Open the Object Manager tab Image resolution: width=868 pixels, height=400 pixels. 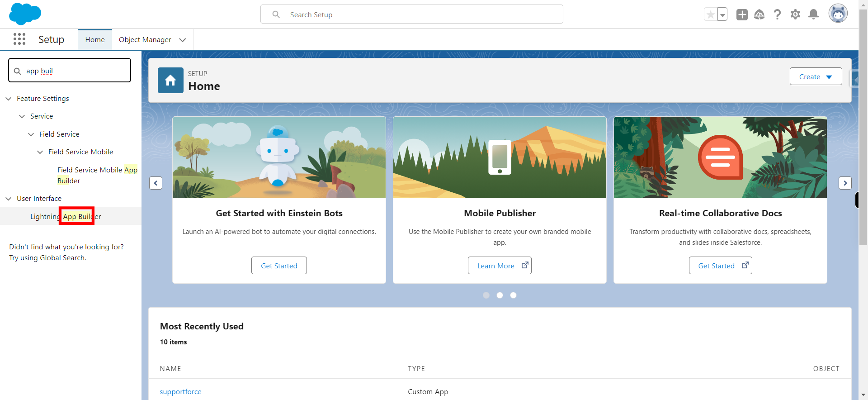click(145, 40)
